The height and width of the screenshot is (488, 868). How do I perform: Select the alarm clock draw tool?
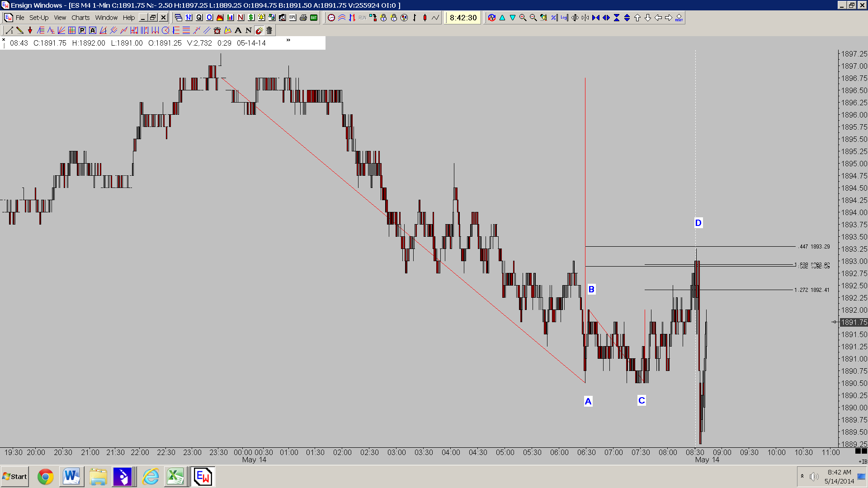coord(217,30)
